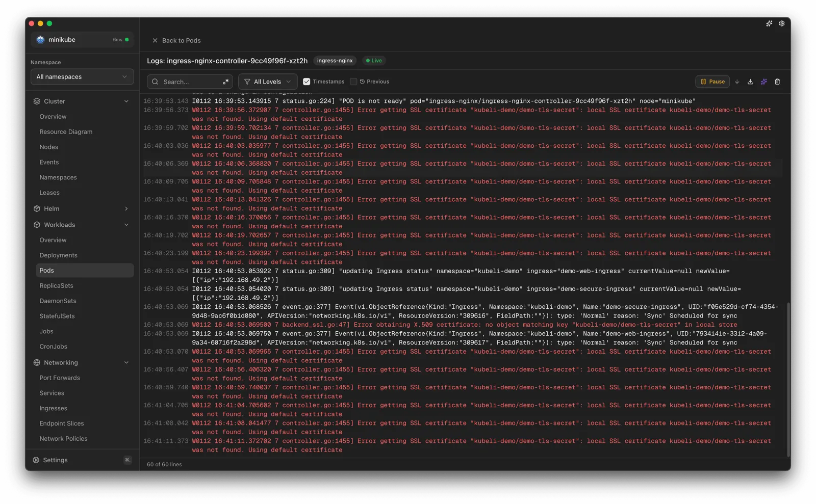Click Back to Pods

point(176,40)
